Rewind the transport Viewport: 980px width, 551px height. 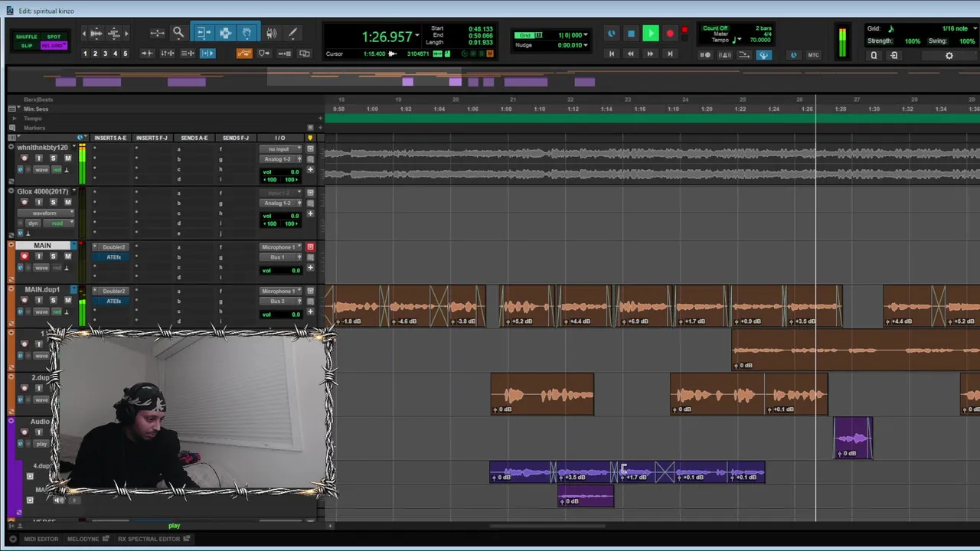pyautogui.click(x=630, y=54)
